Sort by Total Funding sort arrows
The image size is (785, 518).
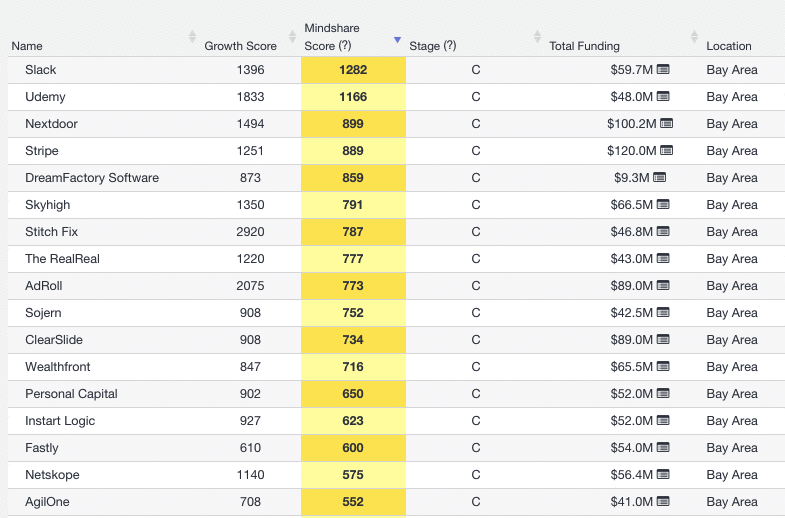[x=694, y=37]
